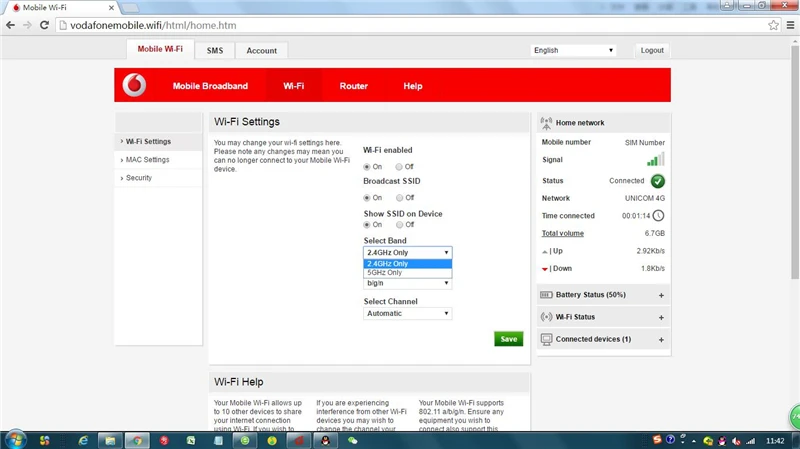Viewport: 800px width, 449px height.
Task: Click the browser forward arrow
Action: (28, 25)
